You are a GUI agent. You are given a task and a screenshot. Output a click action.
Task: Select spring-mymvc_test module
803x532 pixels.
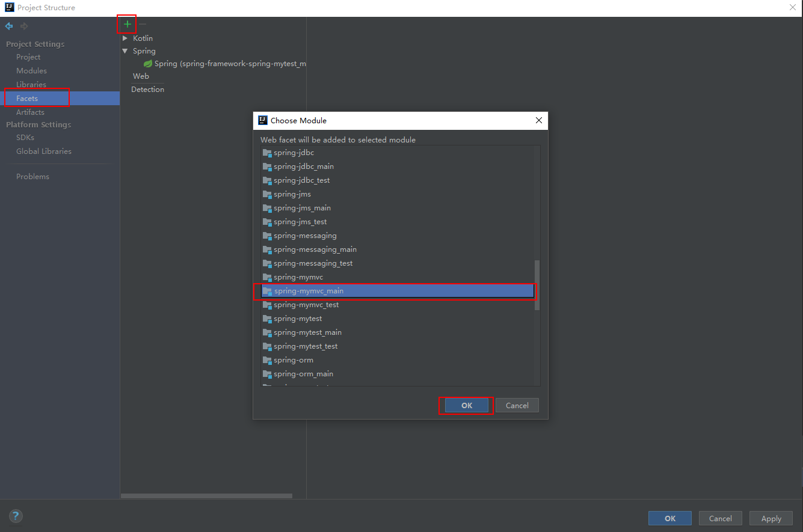[x=398, y=305]
